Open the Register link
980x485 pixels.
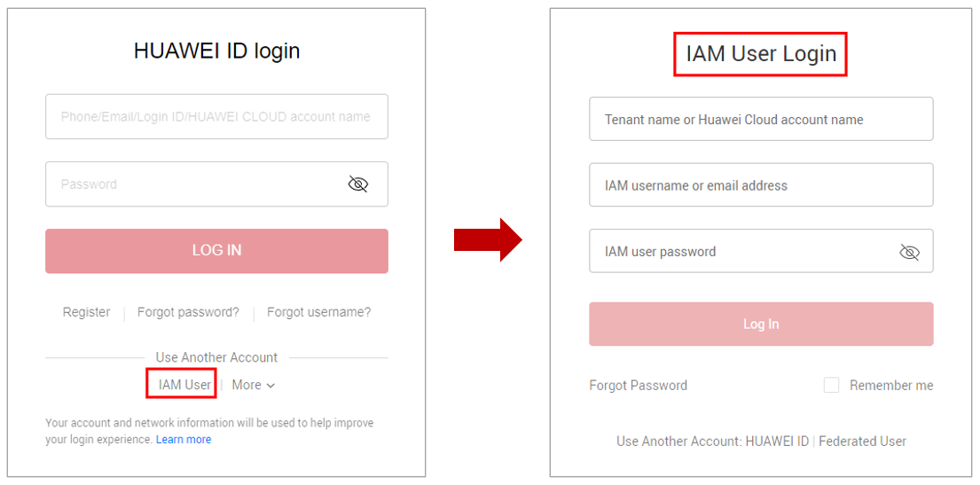pyautogui.click(x=86, y=312)
